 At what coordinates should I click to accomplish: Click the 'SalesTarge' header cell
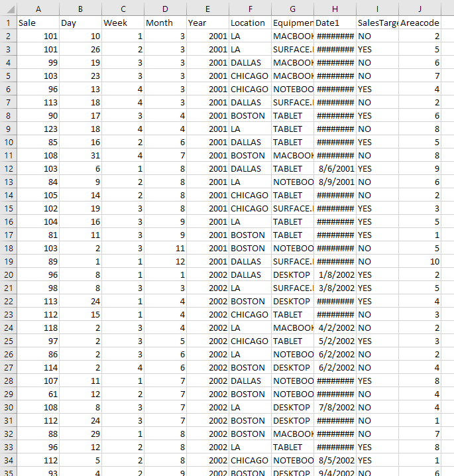coord(377,23)
